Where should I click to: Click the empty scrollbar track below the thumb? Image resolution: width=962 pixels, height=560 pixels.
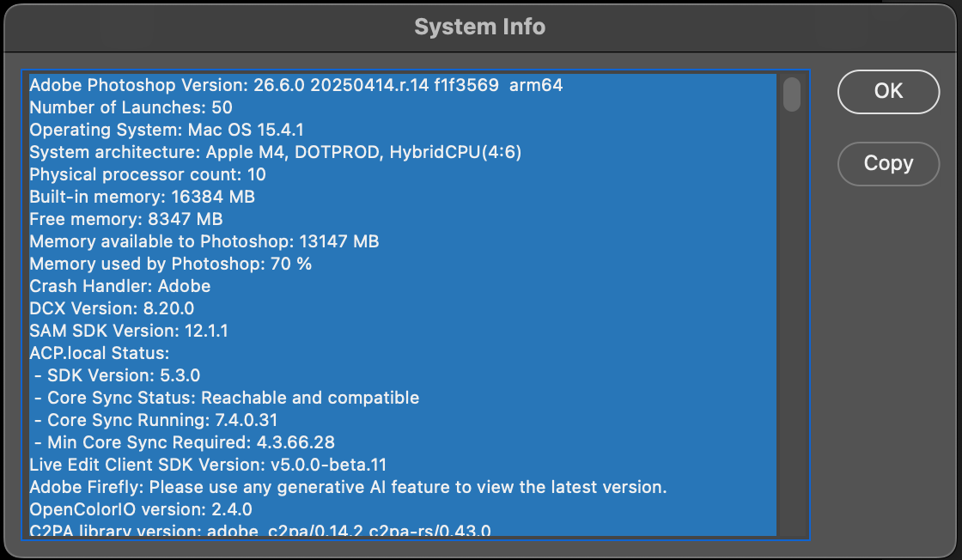point(792,344)
